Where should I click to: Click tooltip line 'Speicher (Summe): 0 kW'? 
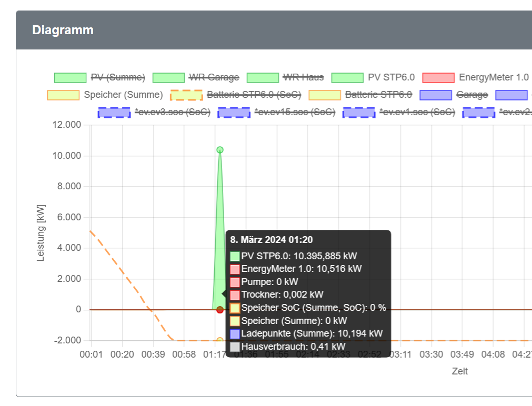click(x=294, y=321)
